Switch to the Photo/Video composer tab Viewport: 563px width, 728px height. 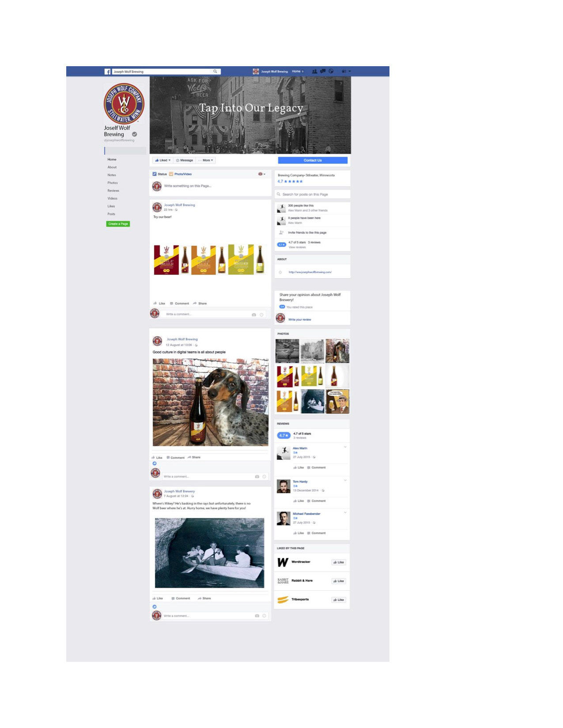tap(181, 174)
